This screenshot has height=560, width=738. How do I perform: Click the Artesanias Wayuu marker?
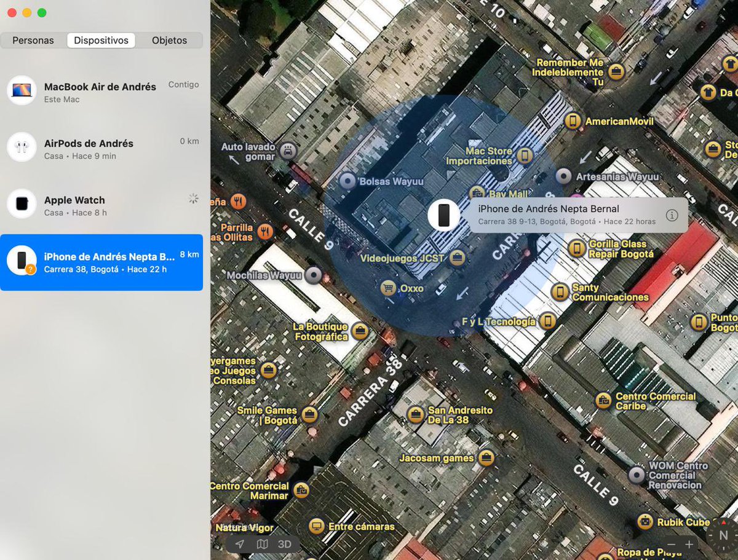coord(564,176)
